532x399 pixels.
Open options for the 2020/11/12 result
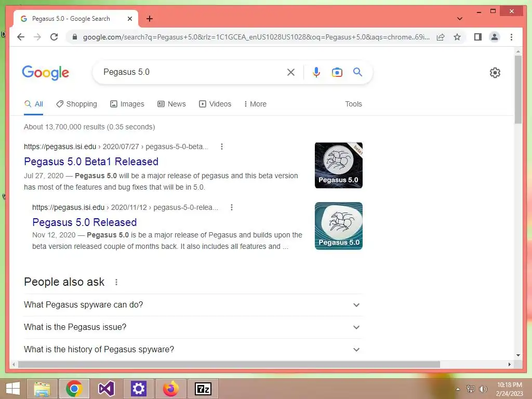pyautogui.click(x=231, y=207)
